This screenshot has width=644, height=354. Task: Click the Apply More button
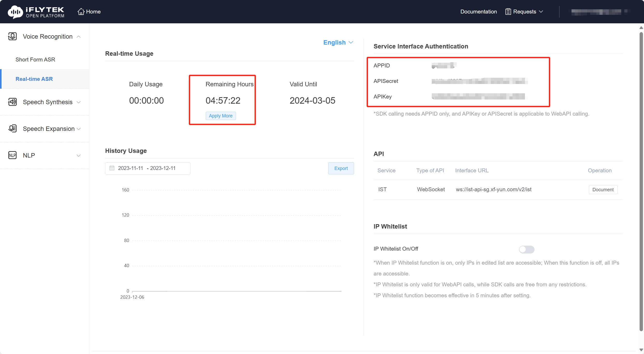(221, 116)
